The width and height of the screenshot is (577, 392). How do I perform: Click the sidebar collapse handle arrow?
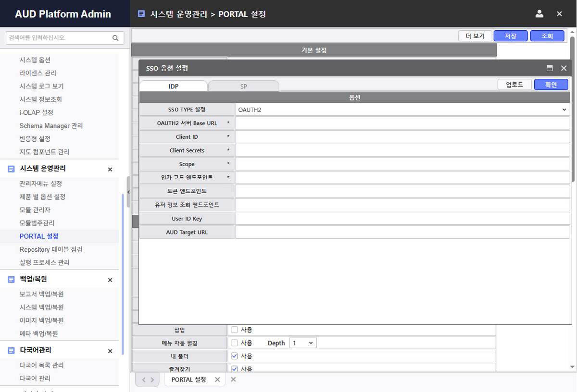[128, 192]
